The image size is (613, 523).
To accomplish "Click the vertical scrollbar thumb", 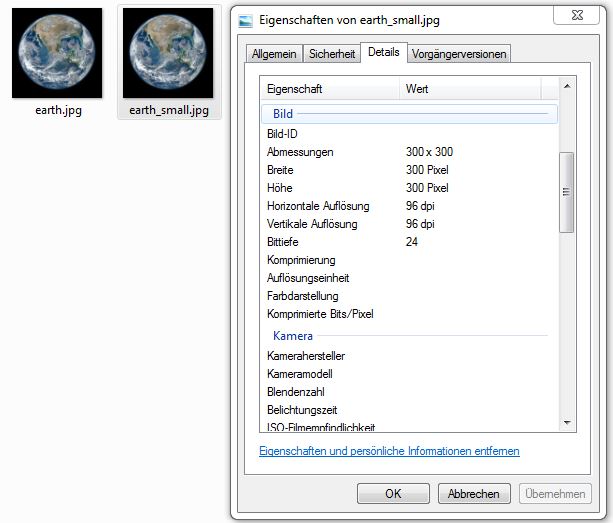I will (566, 192).
